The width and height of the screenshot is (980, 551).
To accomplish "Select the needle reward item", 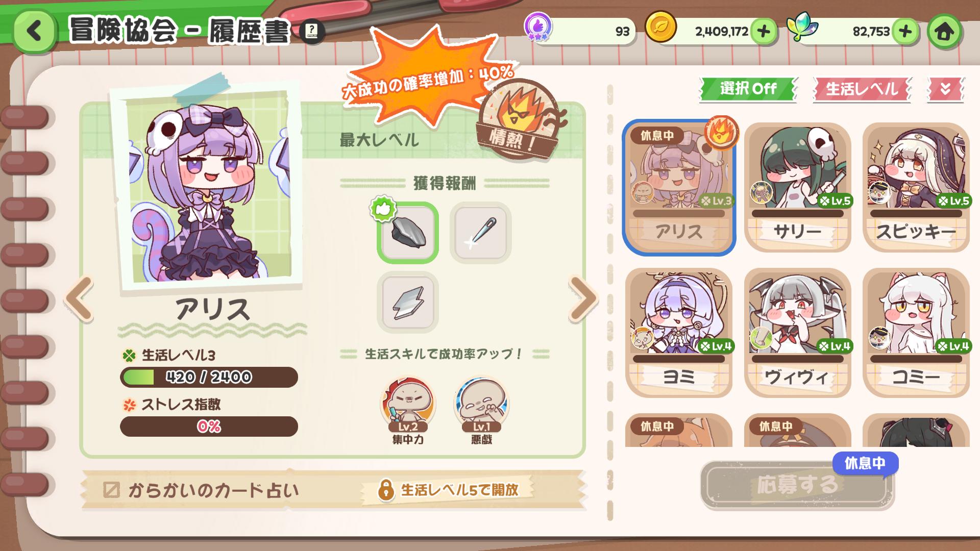I will point(481,233).
